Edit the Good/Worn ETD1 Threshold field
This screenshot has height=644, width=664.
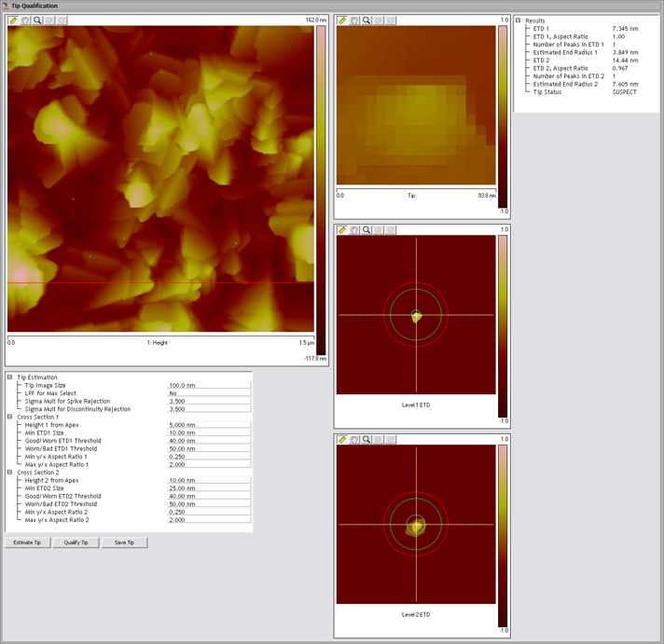(209, 441)
